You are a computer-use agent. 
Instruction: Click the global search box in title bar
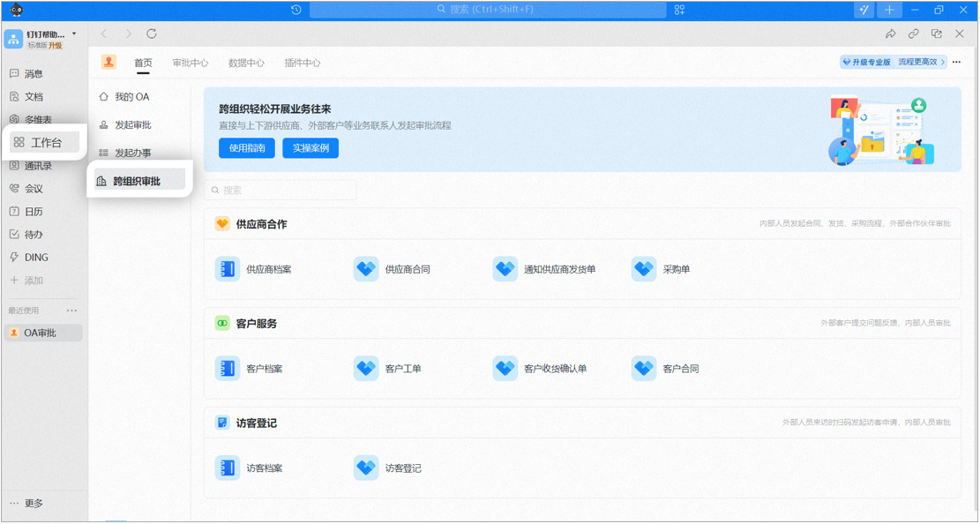[x=488, y=10]
